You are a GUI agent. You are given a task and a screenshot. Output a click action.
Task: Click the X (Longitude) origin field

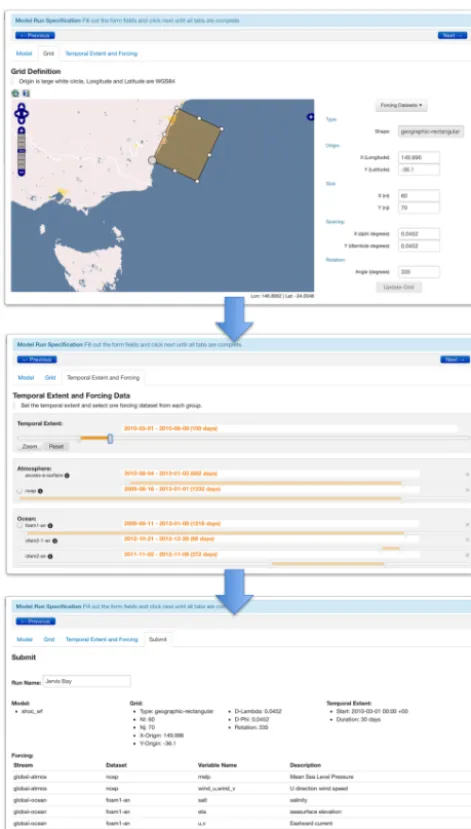[x=419, y=158]
